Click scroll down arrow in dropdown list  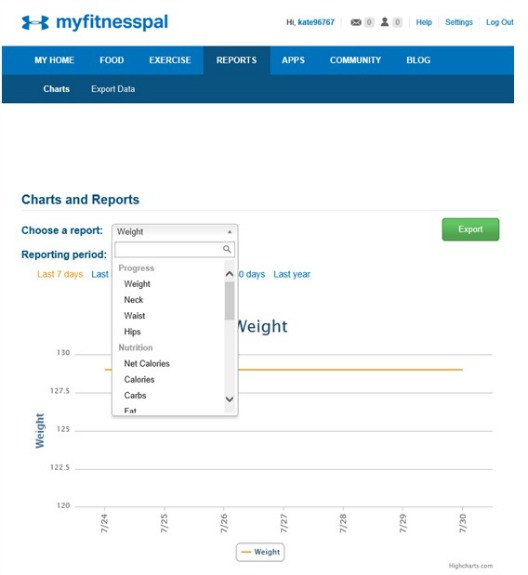point(230,399)
